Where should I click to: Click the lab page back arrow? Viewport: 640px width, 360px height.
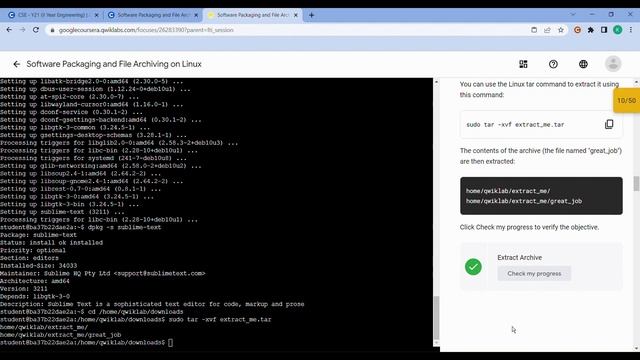click(16, 64)
